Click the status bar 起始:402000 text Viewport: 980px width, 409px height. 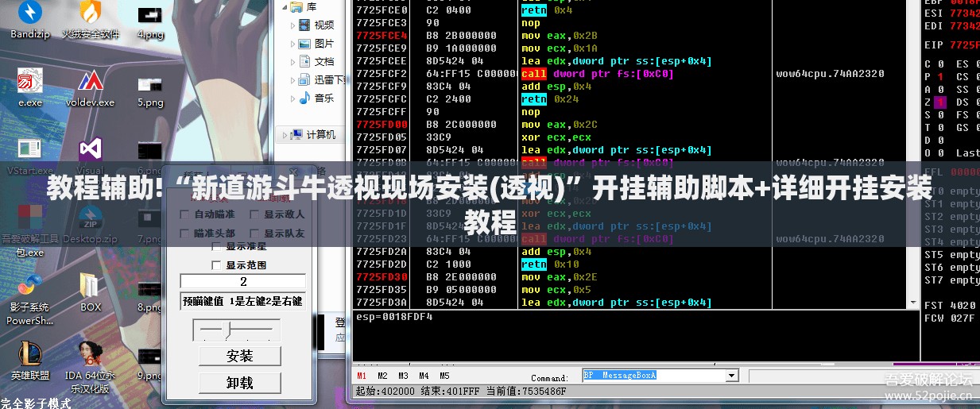pos(385,391)
